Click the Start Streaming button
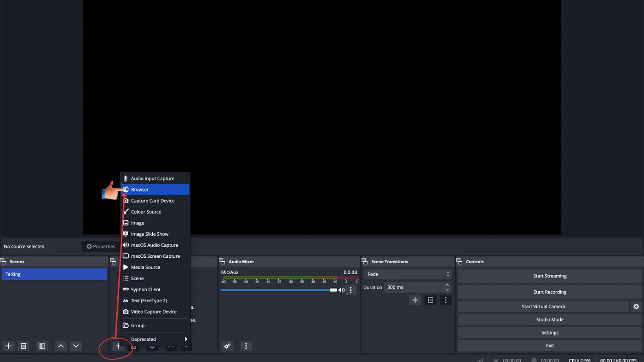 [550, 276]
